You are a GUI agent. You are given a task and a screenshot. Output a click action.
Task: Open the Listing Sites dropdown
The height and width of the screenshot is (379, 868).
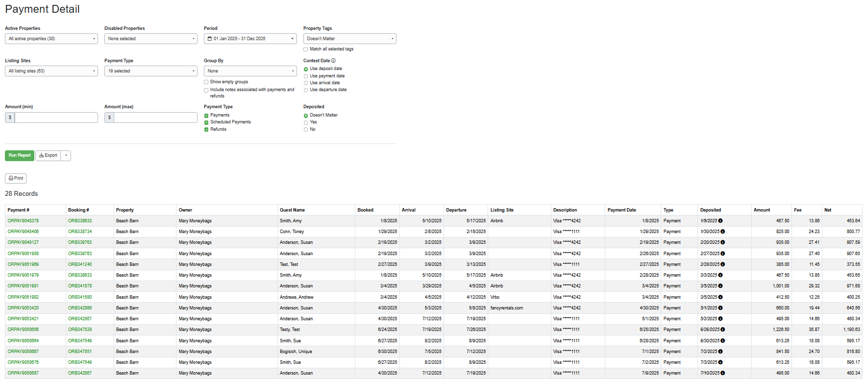[x=51, y=71]
